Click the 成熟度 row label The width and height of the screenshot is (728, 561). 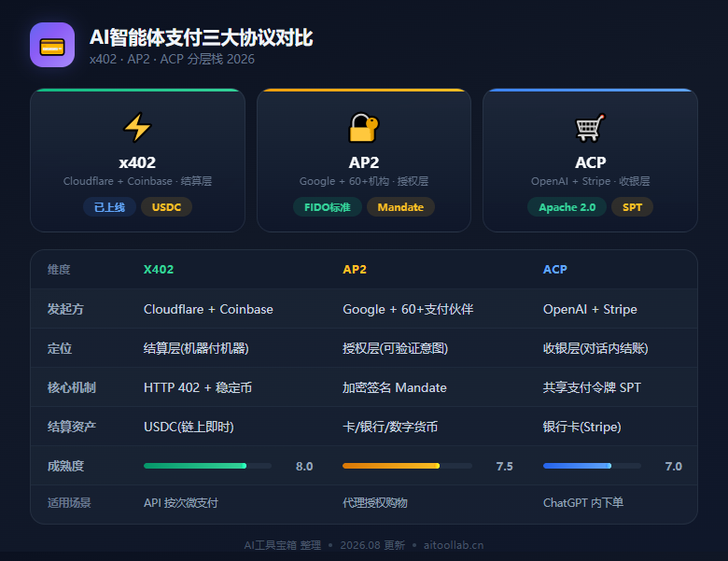point(65,466)
